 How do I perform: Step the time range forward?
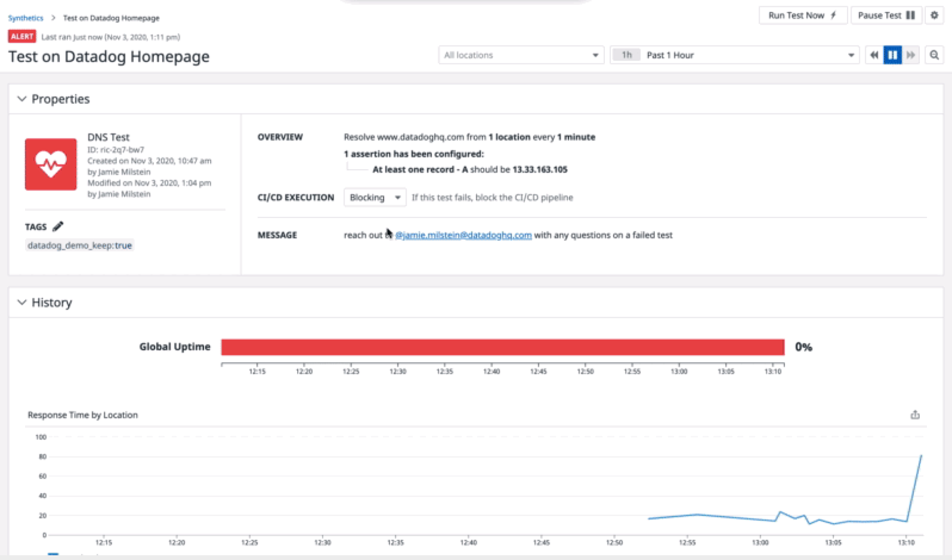tap(911, 55)
